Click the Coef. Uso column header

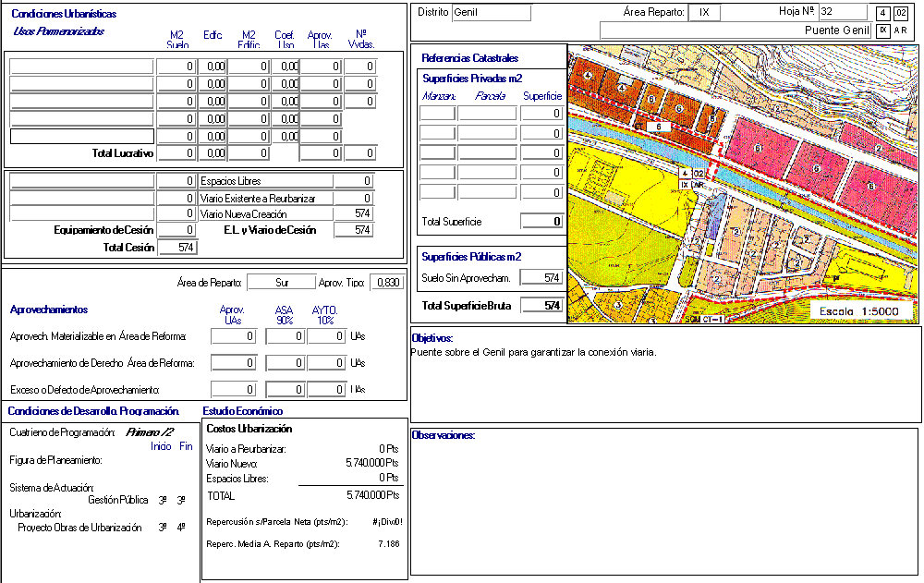(285, 40)
